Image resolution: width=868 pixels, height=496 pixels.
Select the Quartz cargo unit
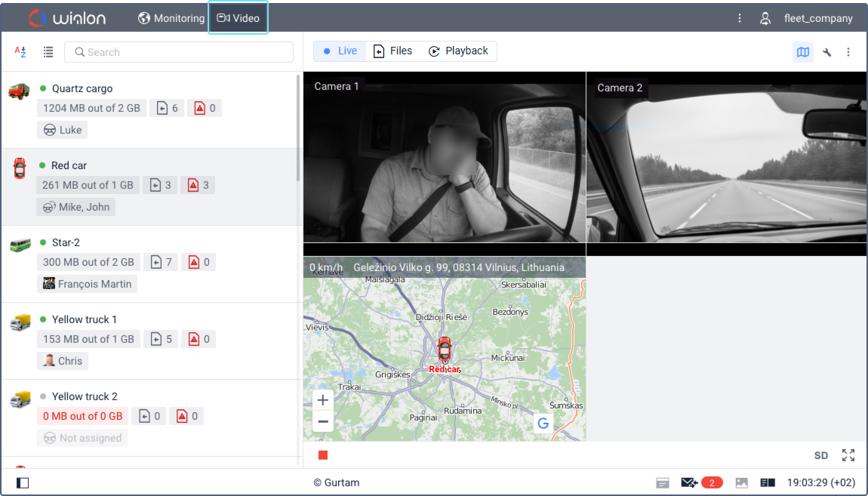[x=82, y=88]
